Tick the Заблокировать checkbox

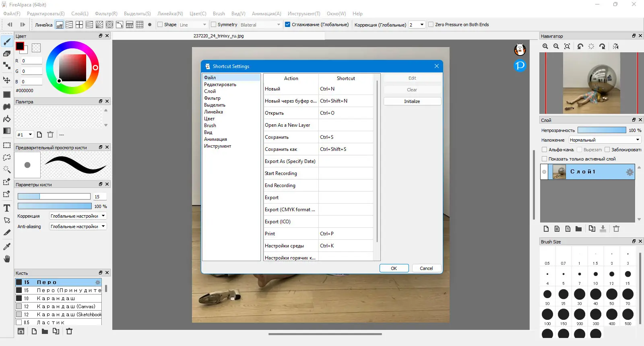pyautogui.click(x=607, y=150)
